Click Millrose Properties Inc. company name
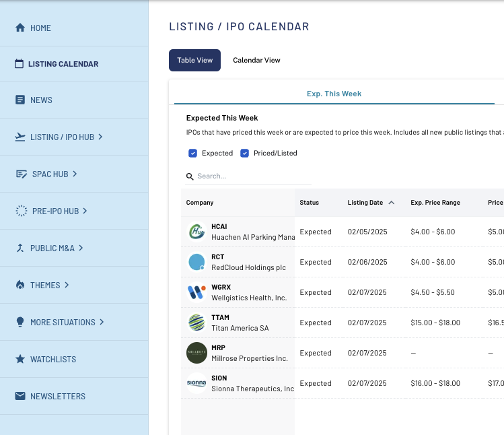This screenshot has width=504, height=435. 250,358
